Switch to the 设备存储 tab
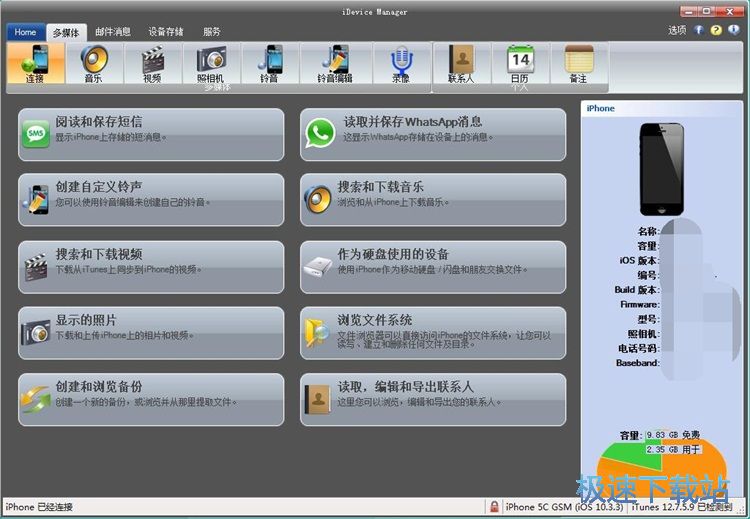This screenshot has width=750, height=519. click(166, 32)
